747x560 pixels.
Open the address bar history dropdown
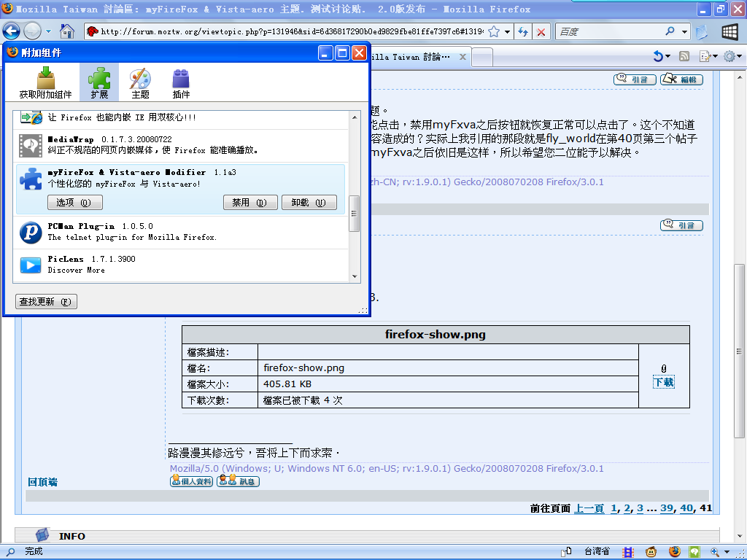pos(508,32)
